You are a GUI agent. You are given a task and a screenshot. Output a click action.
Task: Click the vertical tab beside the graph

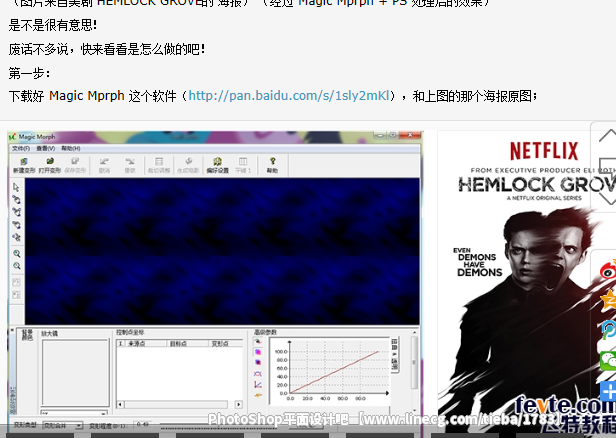(395, 354)
